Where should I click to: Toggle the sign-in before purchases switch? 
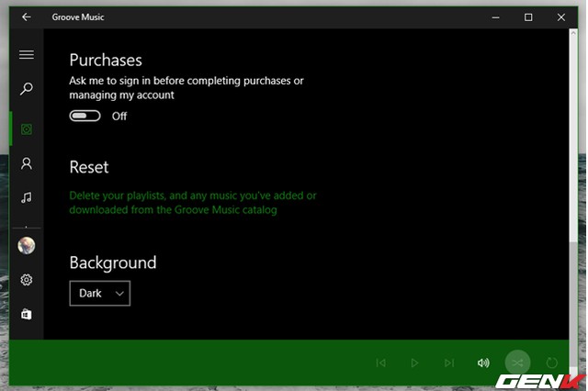(85, 116)
